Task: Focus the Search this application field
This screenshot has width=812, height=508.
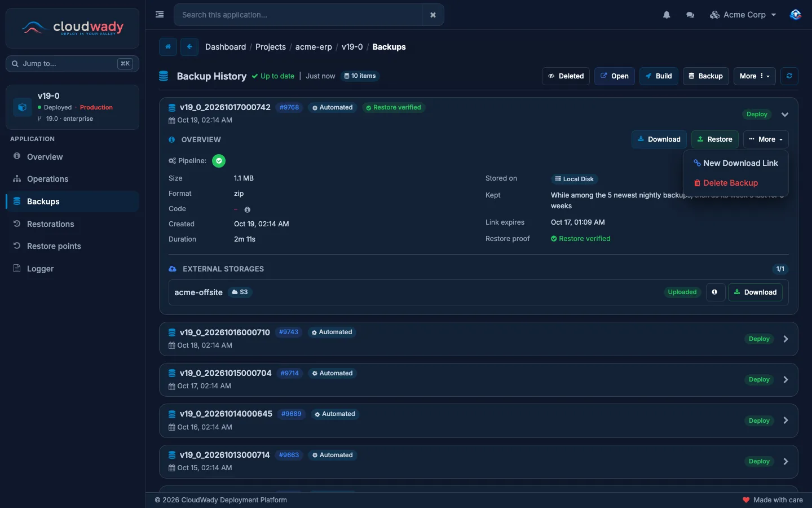Action: (298, 15)
